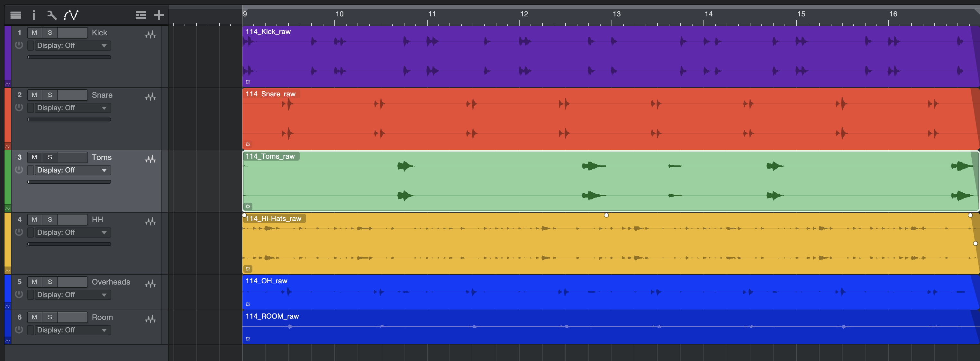Click the Kick track waveform icon
The height and width of the screenshot is (361, 980).
[x=151, y=35]
